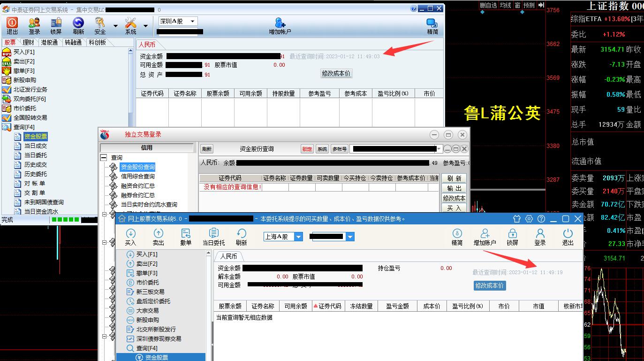Click the home icon in 网上股票交易系统 title bar
This screenshot has height=361, width=644.
pos(121,219)
